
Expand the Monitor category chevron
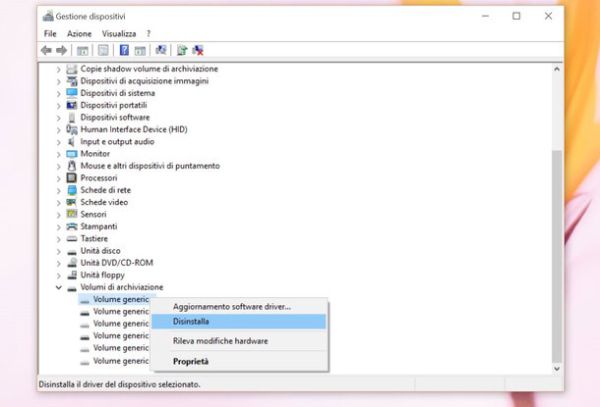[x=59, y=155]
